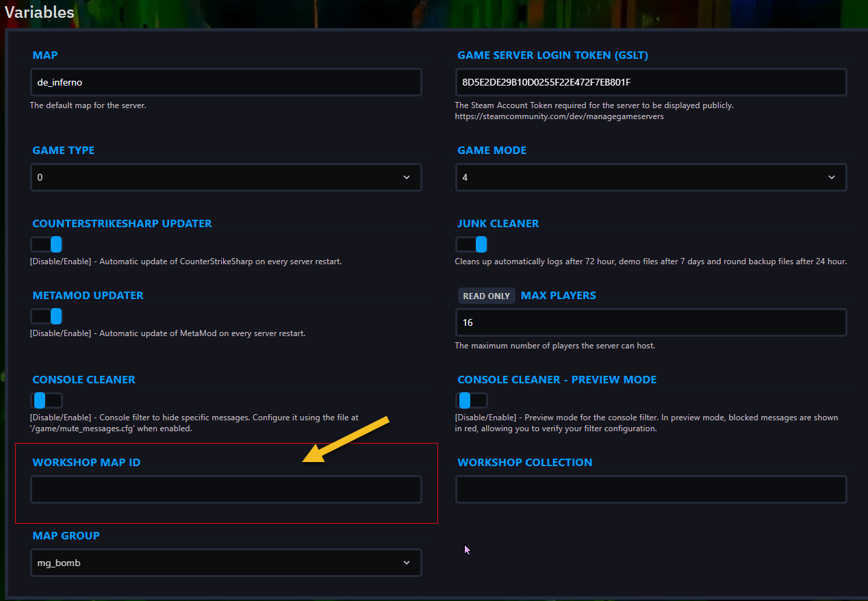This screenshot has height=601, width=868.
Task: Disable the CounterStrikeSharp Updater toggle
Action: click(47, 244)
